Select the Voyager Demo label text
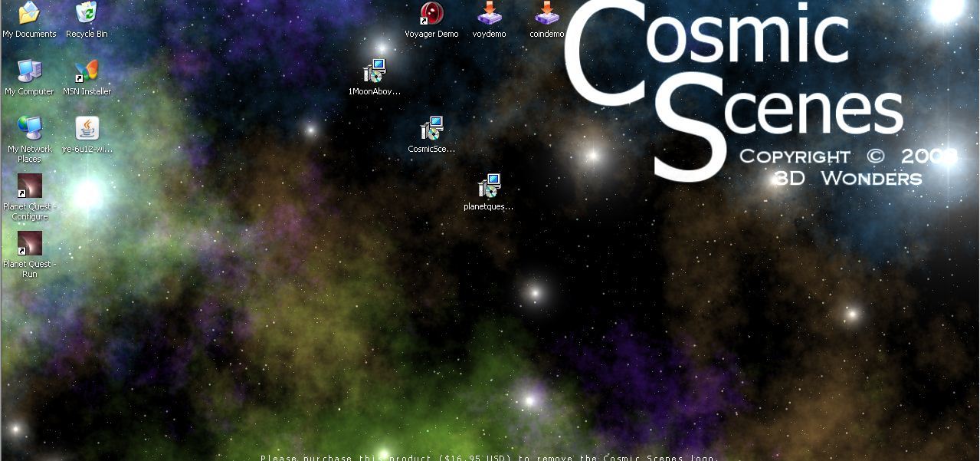 pos(431,34)
